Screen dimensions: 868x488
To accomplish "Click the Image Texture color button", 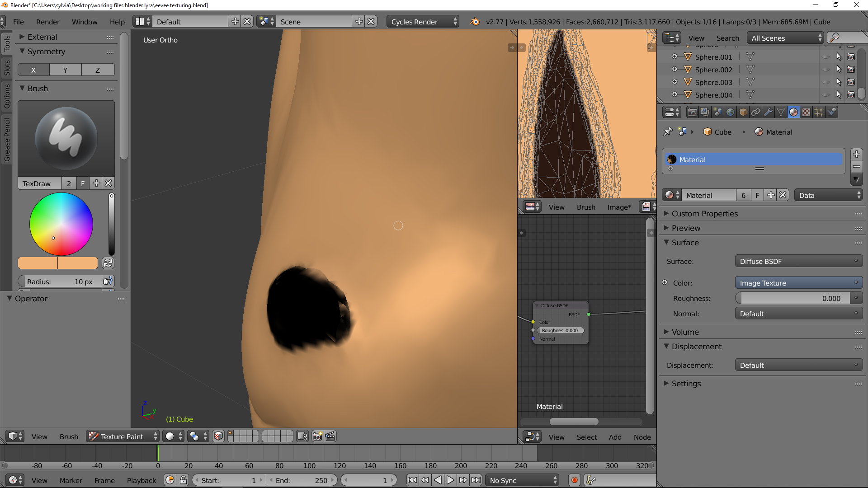I will coord(798,283).
